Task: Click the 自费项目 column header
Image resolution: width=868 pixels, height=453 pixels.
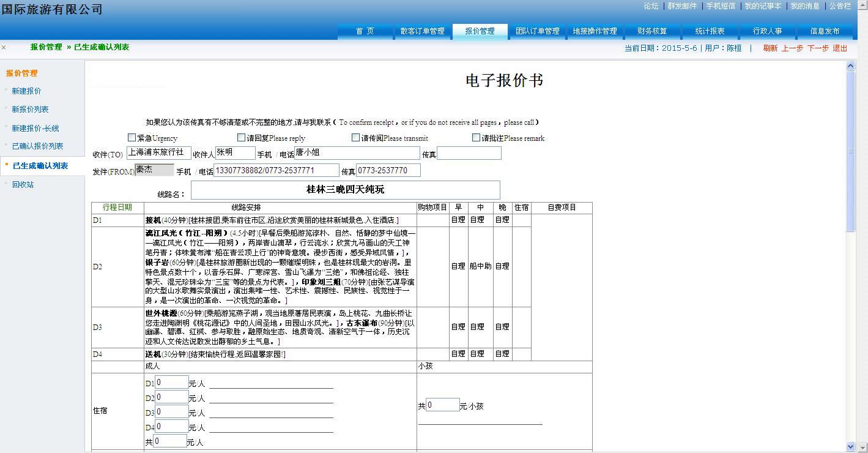Action: [x=562, y=208]
